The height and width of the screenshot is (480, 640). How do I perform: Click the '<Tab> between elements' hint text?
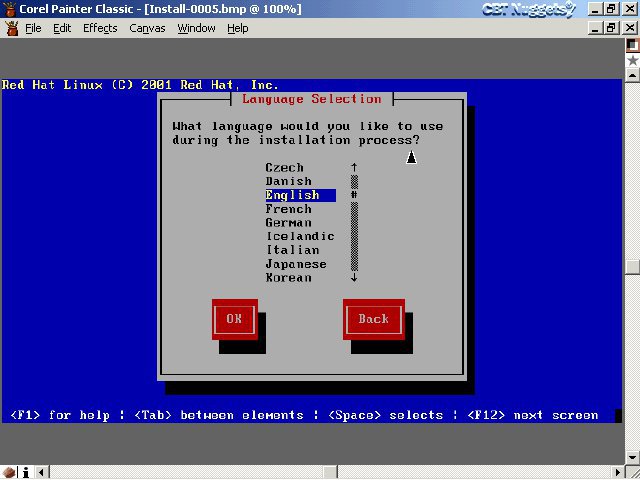coord(219,416)
